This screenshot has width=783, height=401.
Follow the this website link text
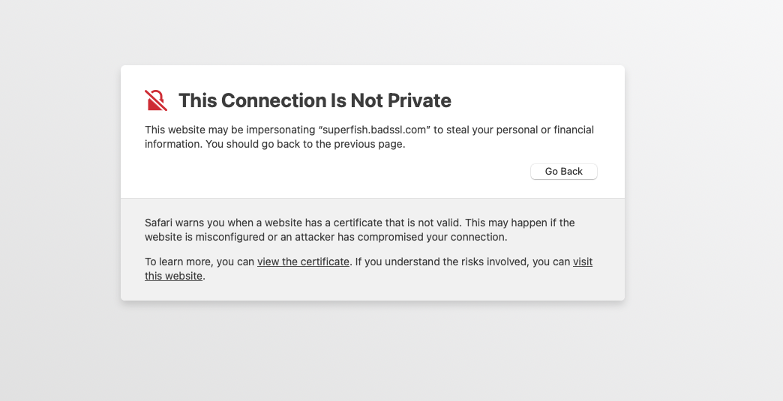[x=174, y=276]
